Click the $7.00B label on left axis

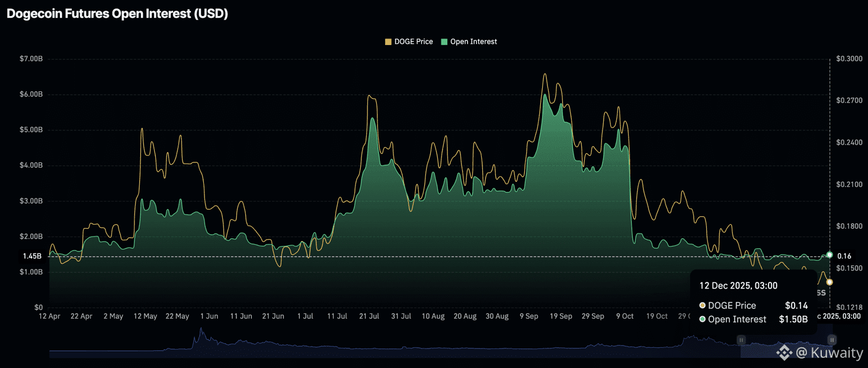pyautogui.click(x=31, y=59)
